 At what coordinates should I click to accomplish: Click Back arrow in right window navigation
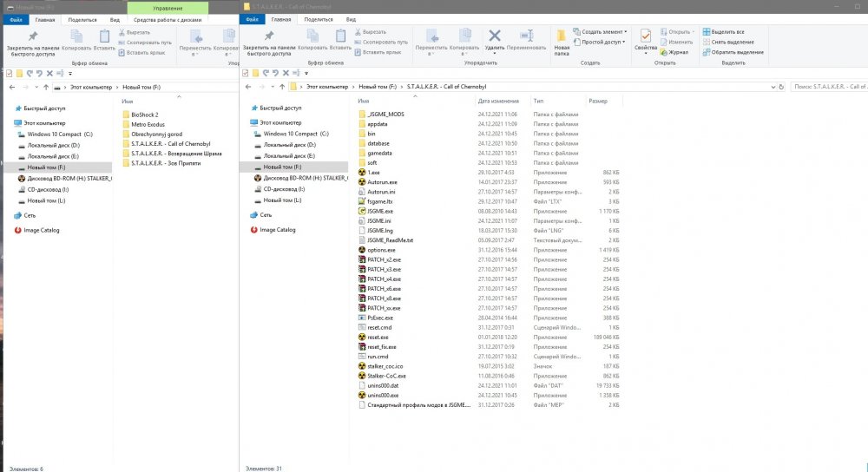[248, 87]
